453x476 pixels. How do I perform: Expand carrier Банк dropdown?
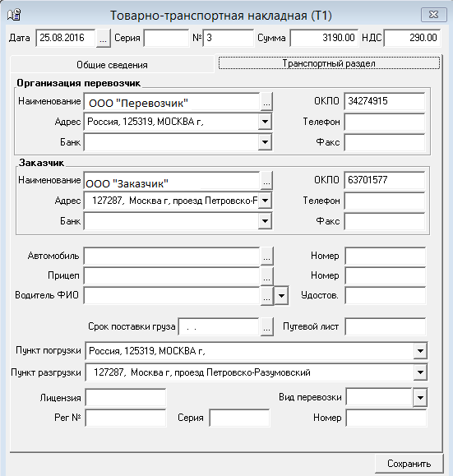coord(265,142)
